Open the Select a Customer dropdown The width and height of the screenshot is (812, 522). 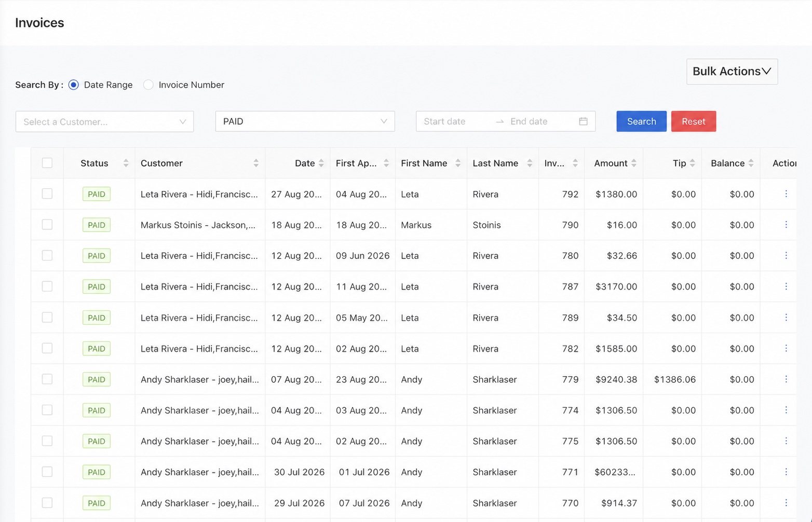pos(105,121)
